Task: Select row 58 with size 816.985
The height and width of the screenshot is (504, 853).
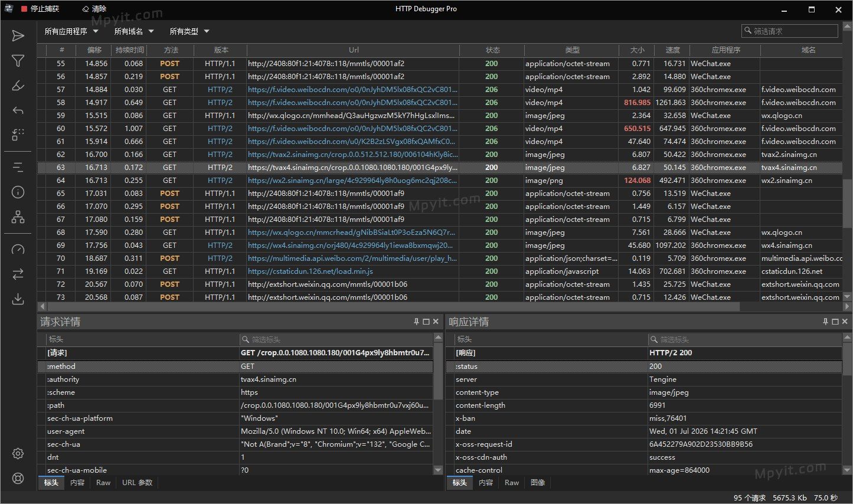Action: (x=440, y=103)
